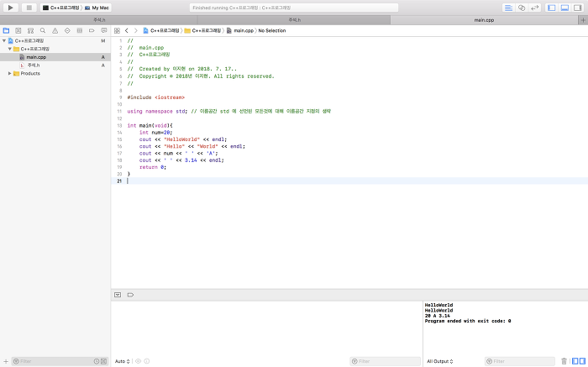The image size is (588, 367).
Task: Open the project navigator
Action: coord(6,30)
